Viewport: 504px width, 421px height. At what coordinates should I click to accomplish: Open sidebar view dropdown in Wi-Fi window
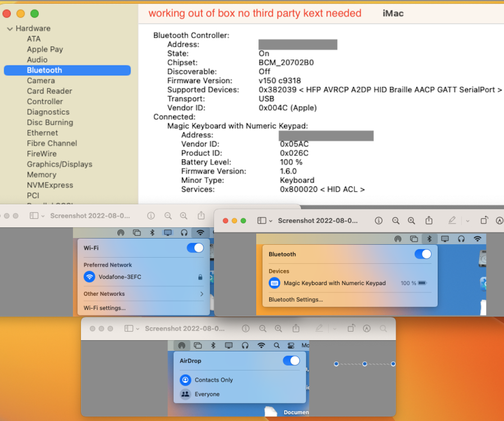click(x=43, y=216)
